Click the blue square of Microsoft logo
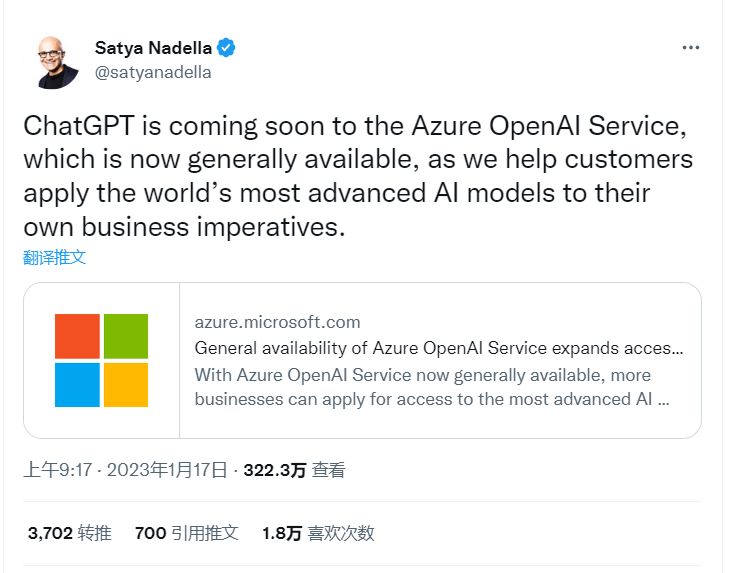 click(x=77, y=385)
